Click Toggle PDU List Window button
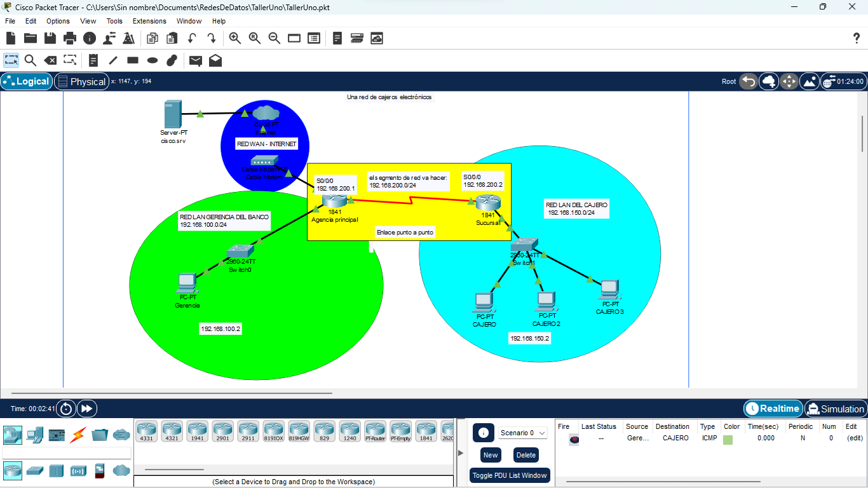The width and height of the screenshot is (868, 488). pyautogui.click(x=510, y=475)
